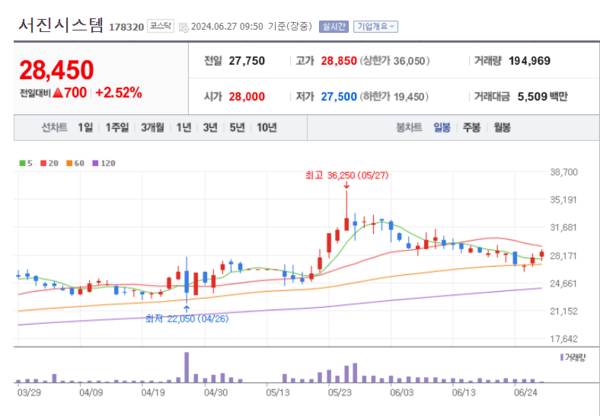
Task: Click the 상한가 36,050 text
Action: tap(394, 61)
